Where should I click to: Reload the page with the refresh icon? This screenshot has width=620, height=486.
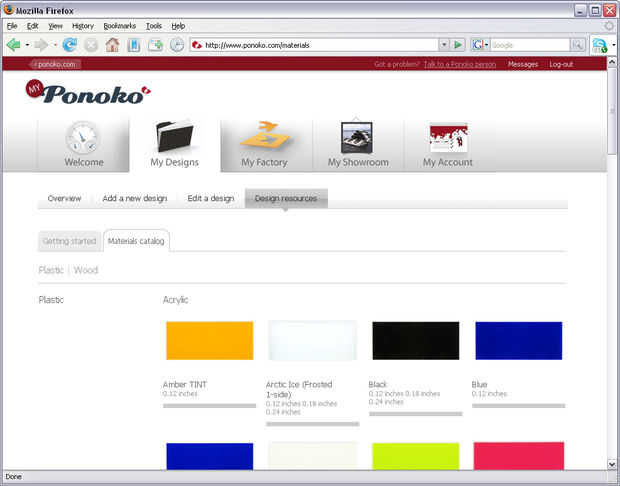(x=70, y=45)
